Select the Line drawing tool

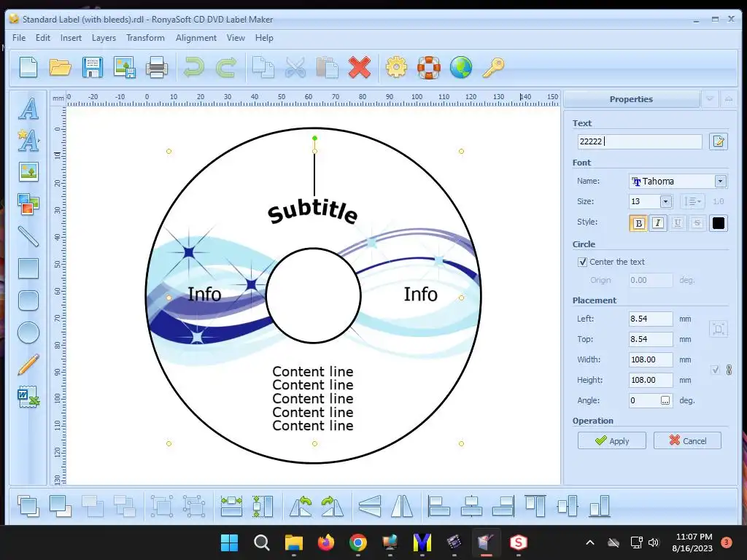pos(28,236)
